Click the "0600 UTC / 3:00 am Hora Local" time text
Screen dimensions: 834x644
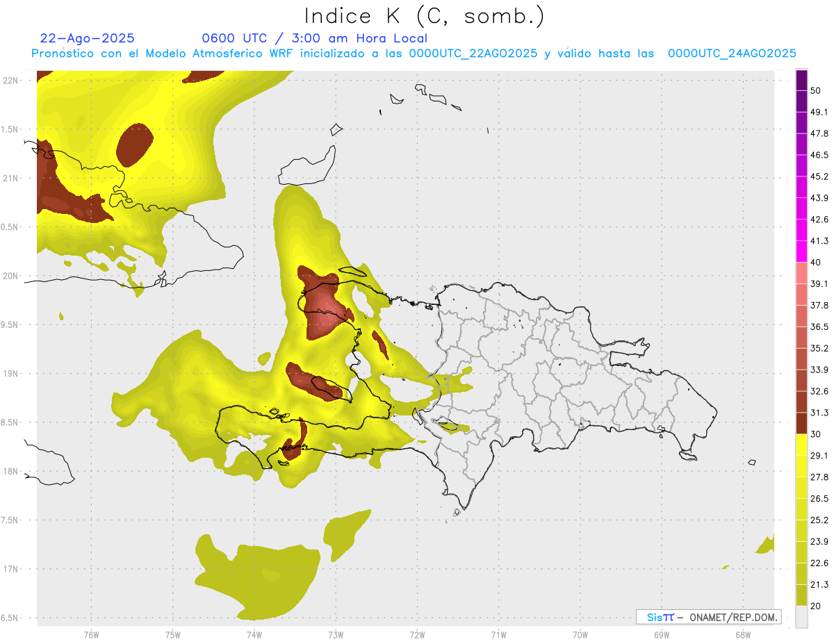(x=314, y=38)
